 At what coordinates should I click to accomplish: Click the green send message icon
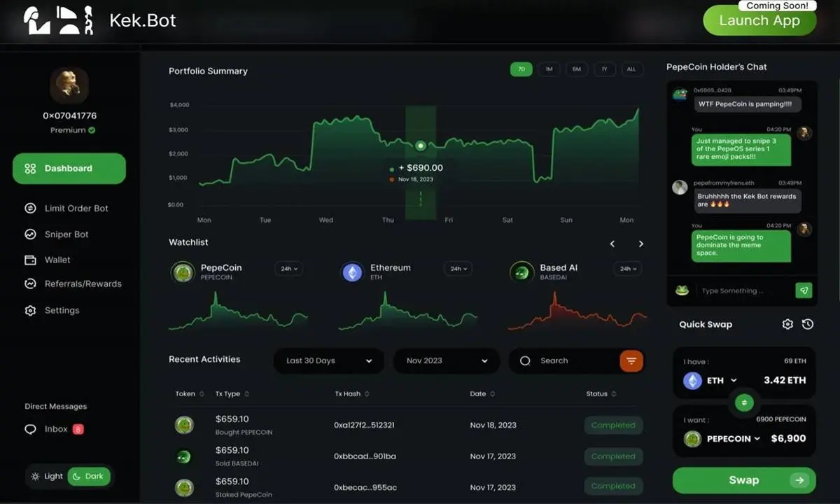pos(804,290)
